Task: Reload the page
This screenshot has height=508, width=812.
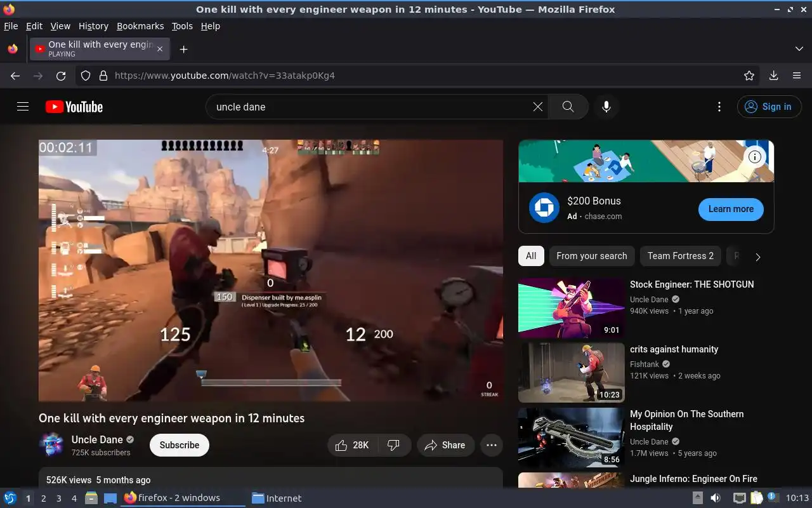Action: (61, 76)
